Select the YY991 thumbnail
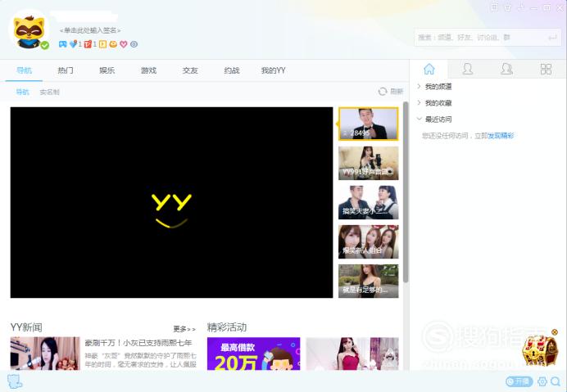This screenshot has height=392, width=567. (369, 163)
